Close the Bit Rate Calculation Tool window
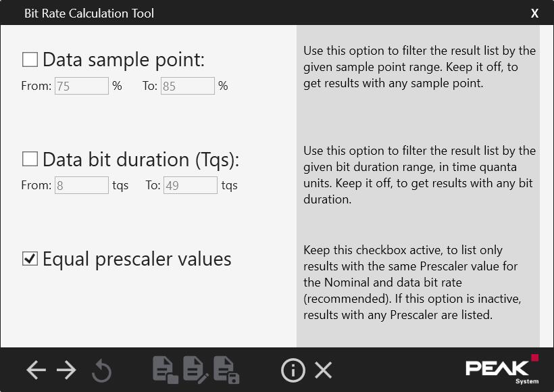Screen dimensions: 554x392 coord(534,13)
